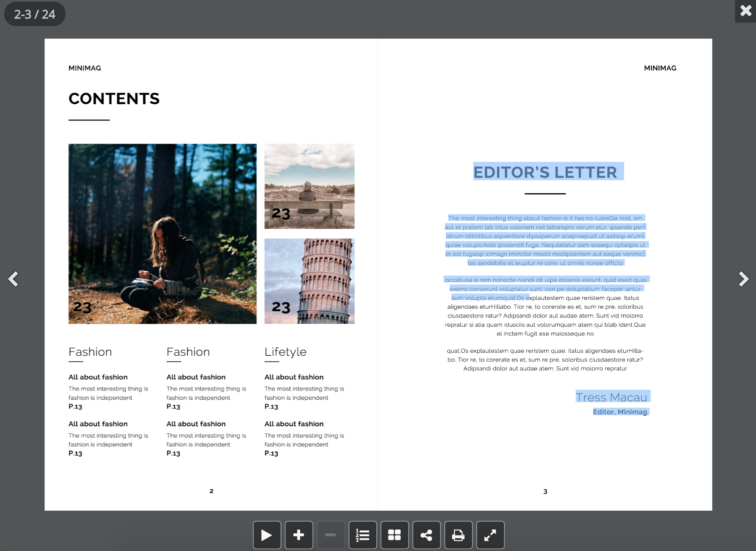The width and height of the screenshot is (756, 551).
Task: Click the CONTENTS heading
Action: coord(114,99)
